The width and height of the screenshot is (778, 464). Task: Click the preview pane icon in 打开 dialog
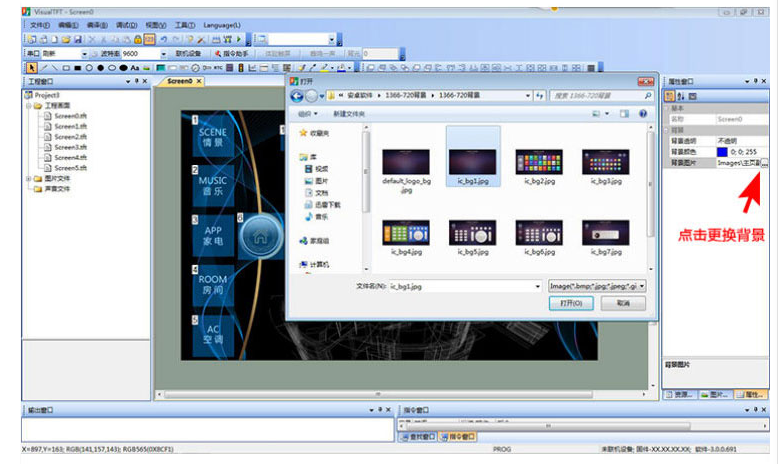624,114
